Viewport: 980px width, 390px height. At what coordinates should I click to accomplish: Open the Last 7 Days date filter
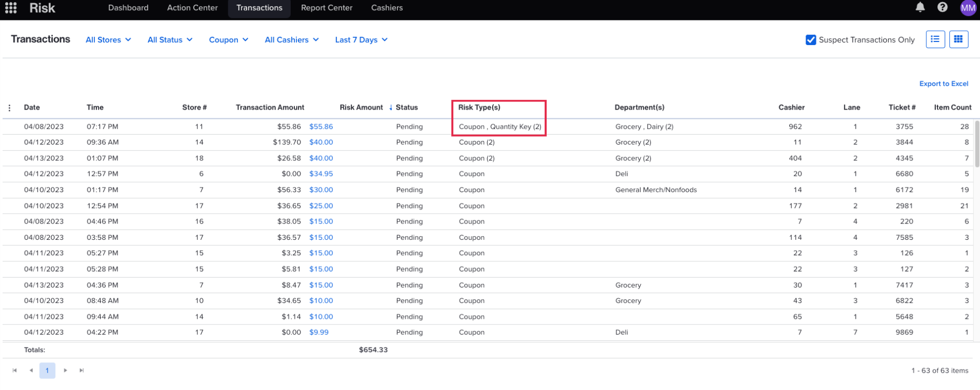[361, 40]
